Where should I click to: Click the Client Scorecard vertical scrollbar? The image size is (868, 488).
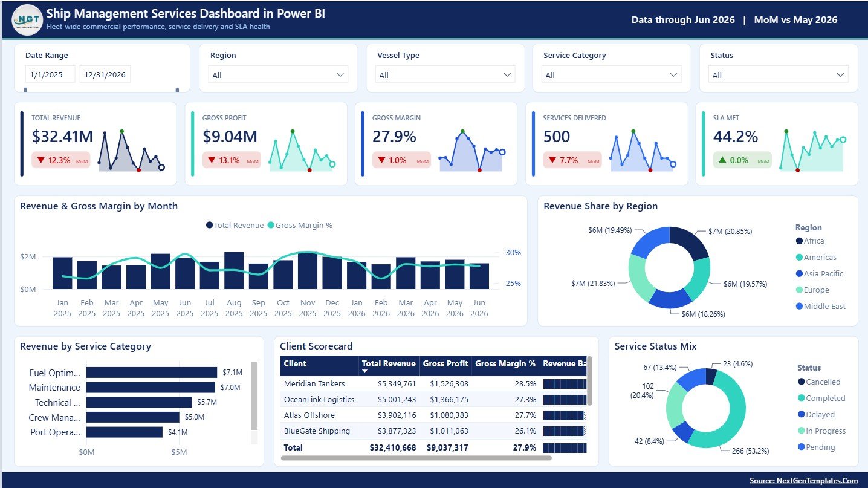589,381
